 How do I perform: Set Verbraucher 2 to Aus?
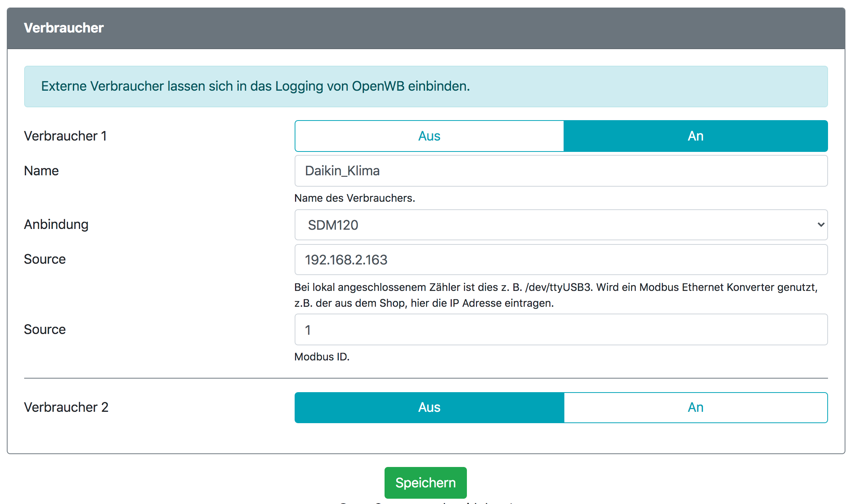coord(429,407)
